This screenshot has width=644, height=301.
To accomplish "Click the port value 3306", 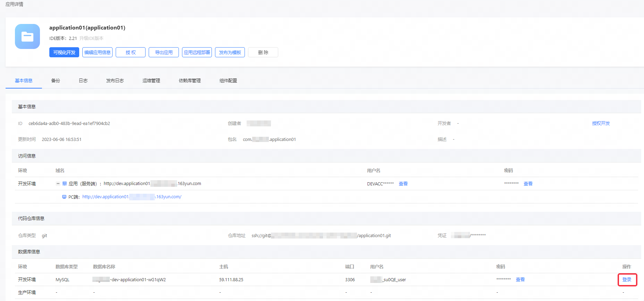I will pos(350,280).
